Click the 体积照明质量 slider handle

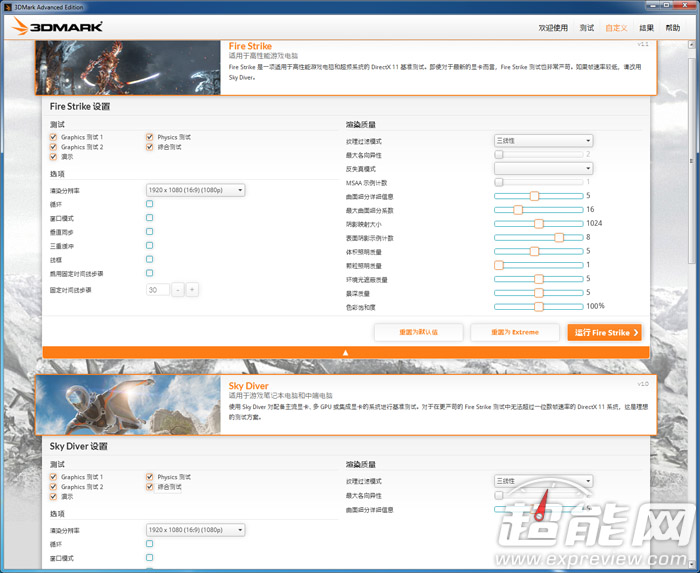pyautogui.click(x=534, y=251)
